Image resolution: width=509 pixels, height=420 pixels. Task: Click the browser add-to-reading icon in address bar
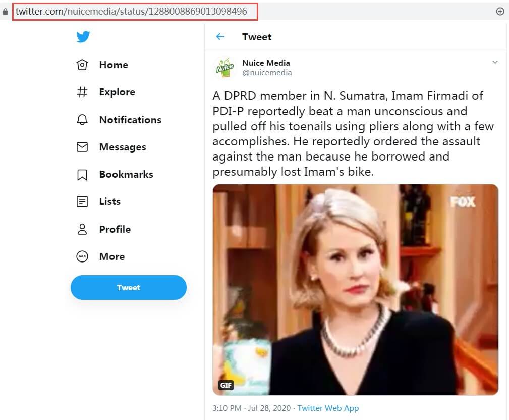pos(500,11)
